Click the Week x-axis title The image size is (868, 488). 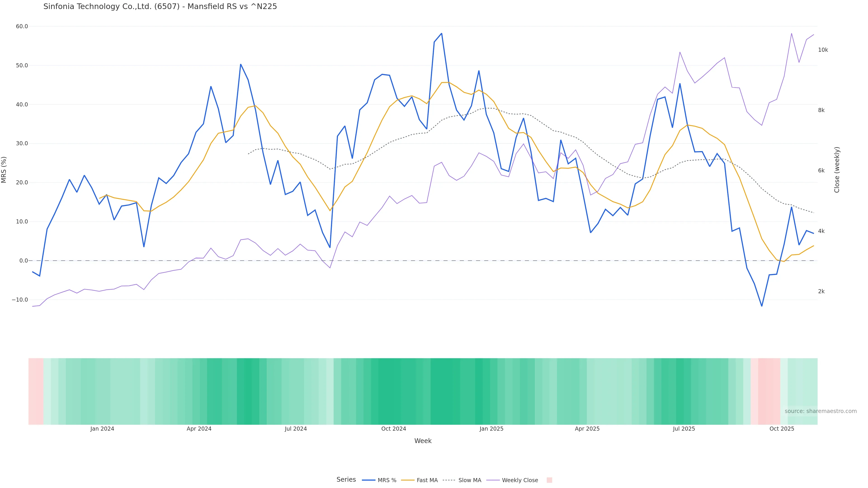423,441
